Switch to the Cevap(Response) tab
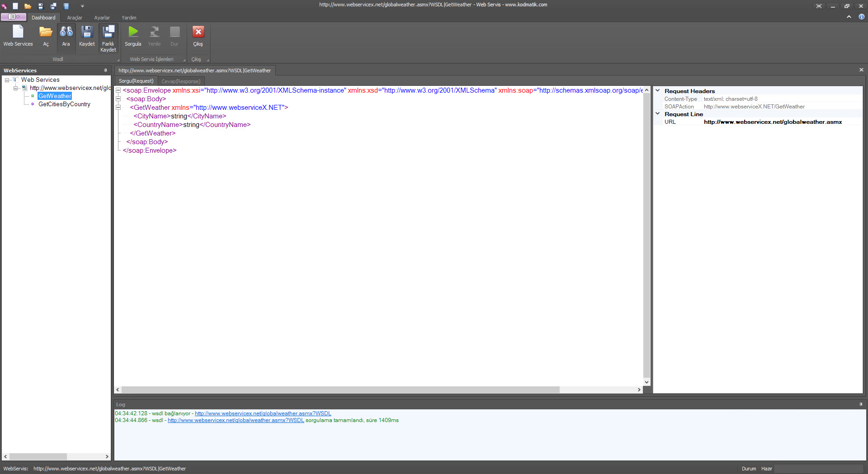The image size is (868, 474). click(x=181, y=81)
